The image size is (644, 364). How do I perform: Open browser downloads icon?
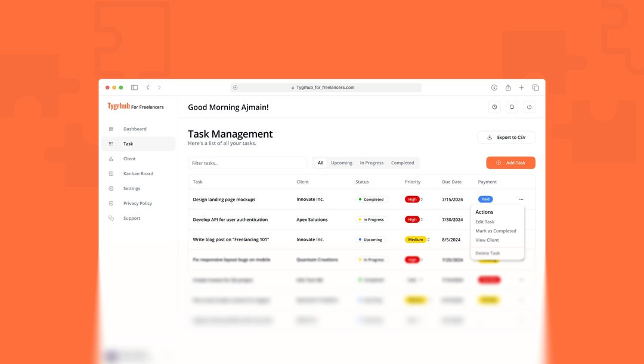click(x=494, y=88)
